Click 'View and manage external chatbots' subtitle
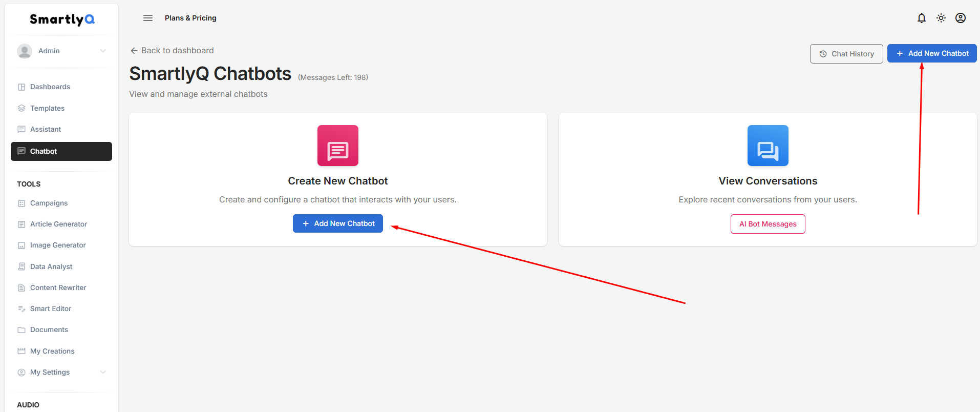This screenshot has width=980, height=412. pos(198,94)
